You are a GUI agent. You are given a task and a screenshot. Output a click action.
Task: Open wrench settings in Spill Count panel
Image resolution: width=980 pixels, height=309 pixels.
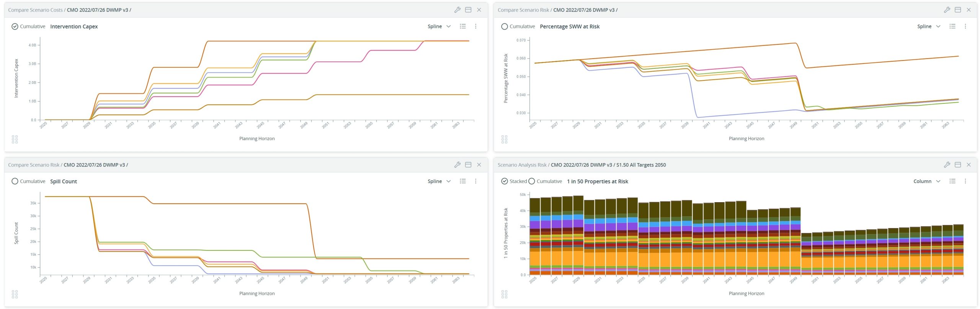pos(457,165)
